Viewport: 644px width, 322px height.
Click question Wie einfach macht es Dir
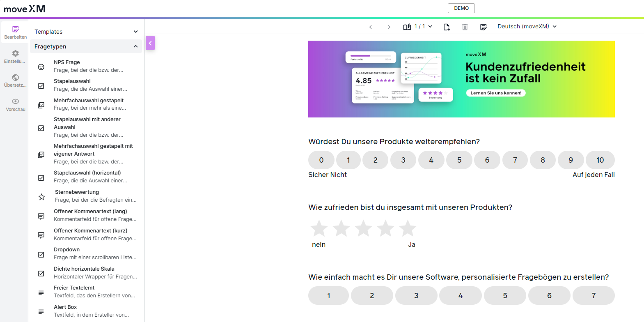(458, 277)
